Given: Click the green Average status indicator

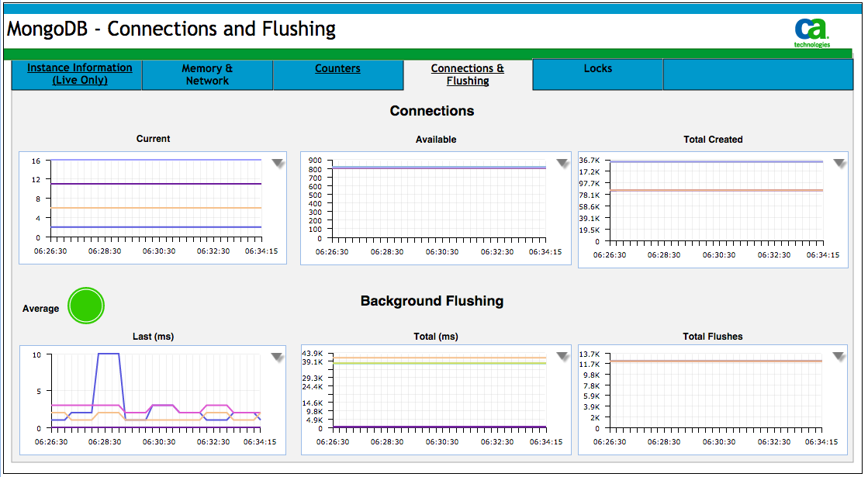Looking at the screenshot, I should (86, 306).
